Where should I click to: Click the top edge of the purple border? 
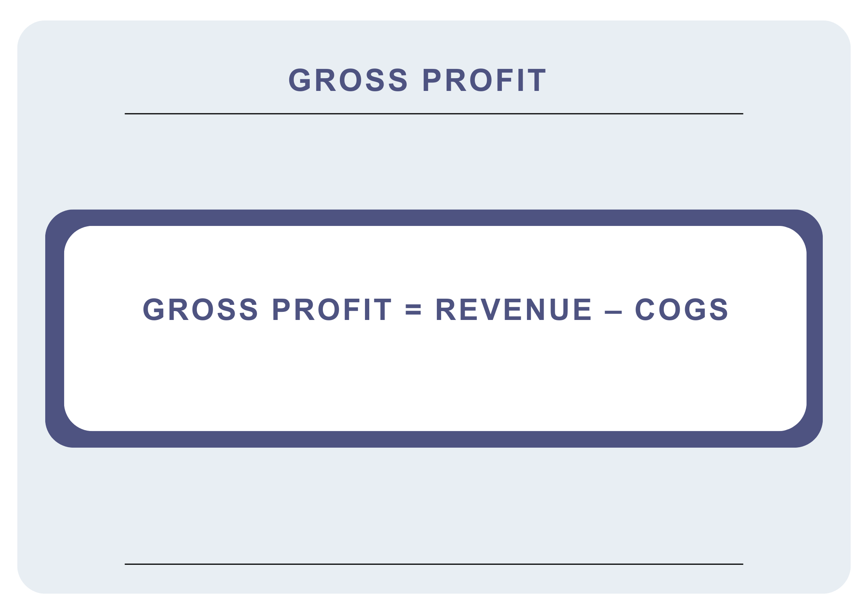[434, 218]
